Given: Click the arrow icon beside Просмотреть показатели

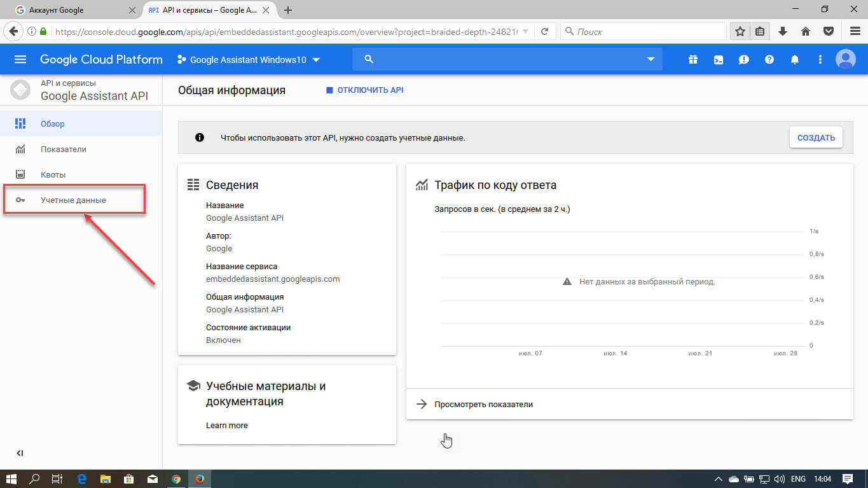Looking at the screenshot, I should [421, 404].
